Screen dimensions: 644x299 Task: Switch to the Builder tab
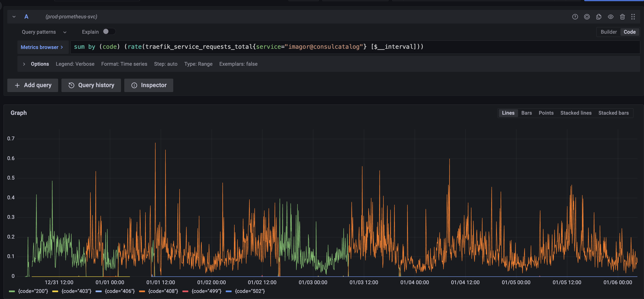[x=609, y=32]
